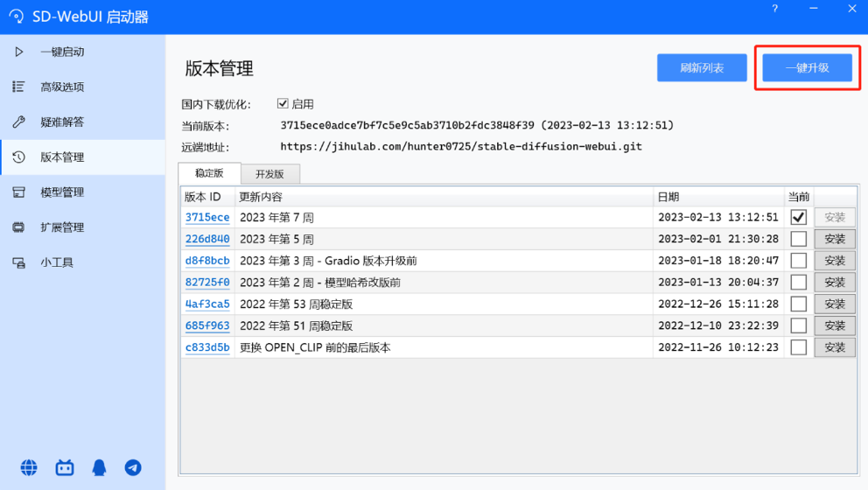Install version 226d840
868x490 pixels.
point(835,239)
